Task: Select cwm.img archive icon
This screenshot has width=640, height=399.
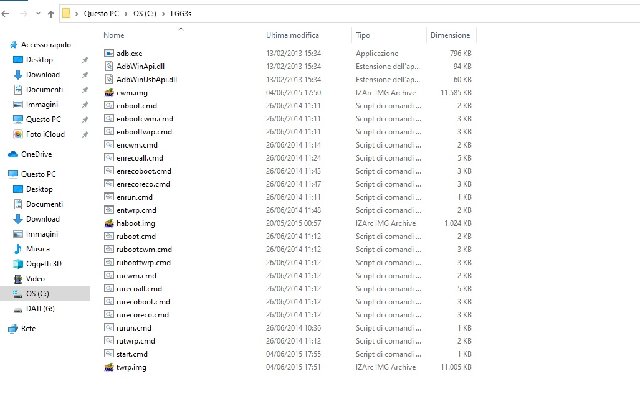Action: (x=109, y=93)
